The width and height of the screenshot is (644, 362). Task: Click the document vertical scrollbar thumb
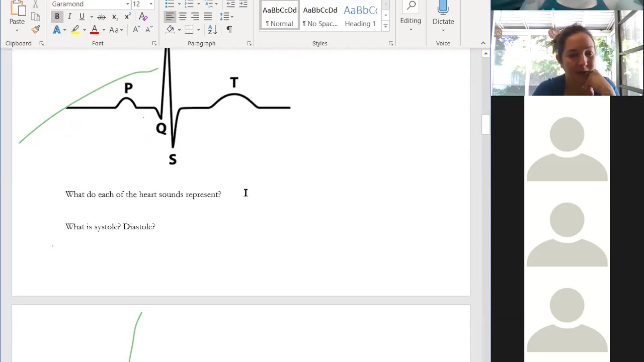tap(486, 125)
